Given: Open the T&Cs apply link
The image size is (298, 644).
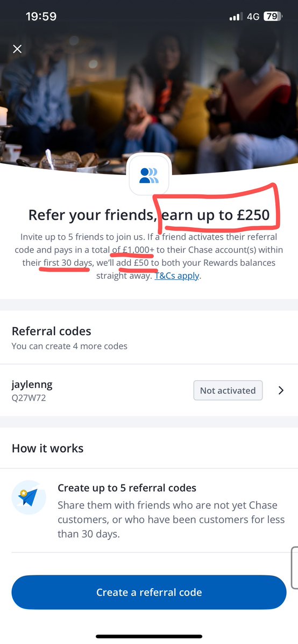Looking at the screenshot, I should (x=177, y=276).
